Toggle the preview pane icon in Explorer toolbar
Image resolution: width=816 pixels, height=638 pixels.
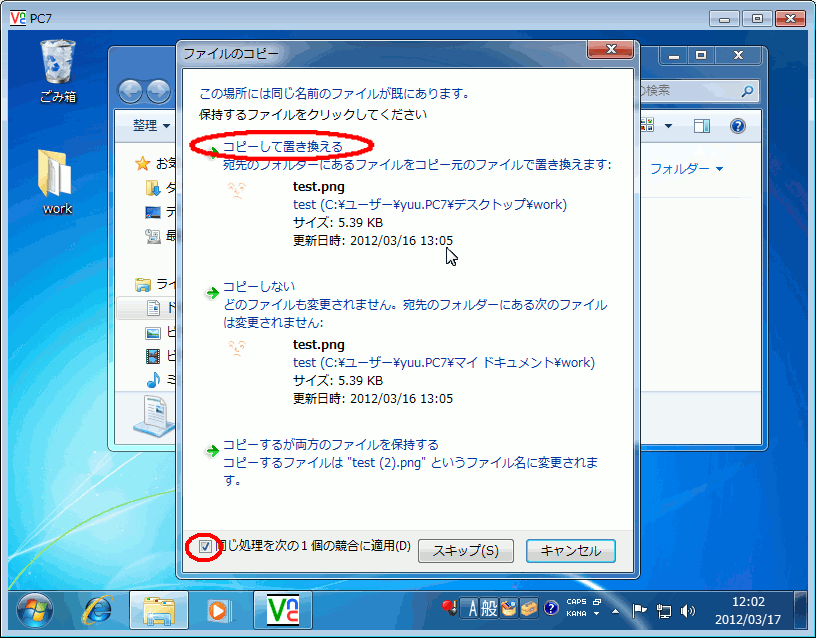pos(700,126)
